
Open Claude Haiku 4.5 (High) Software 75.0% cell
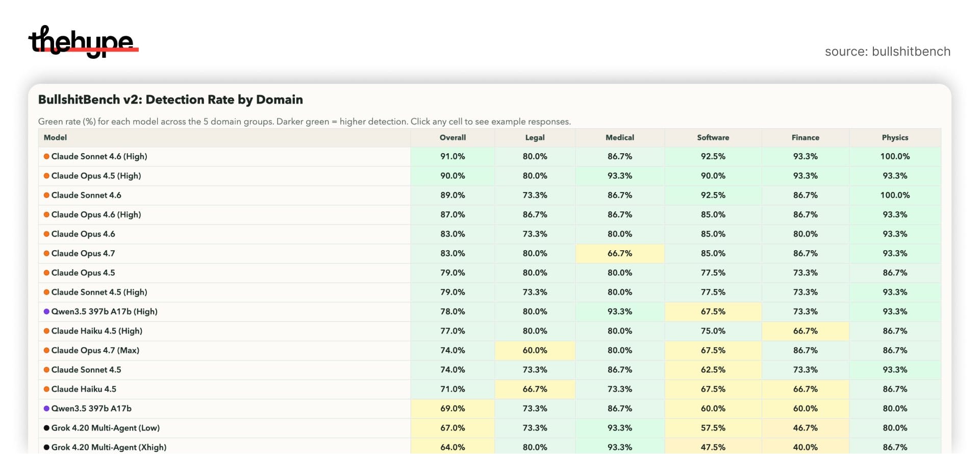point(713,331)
